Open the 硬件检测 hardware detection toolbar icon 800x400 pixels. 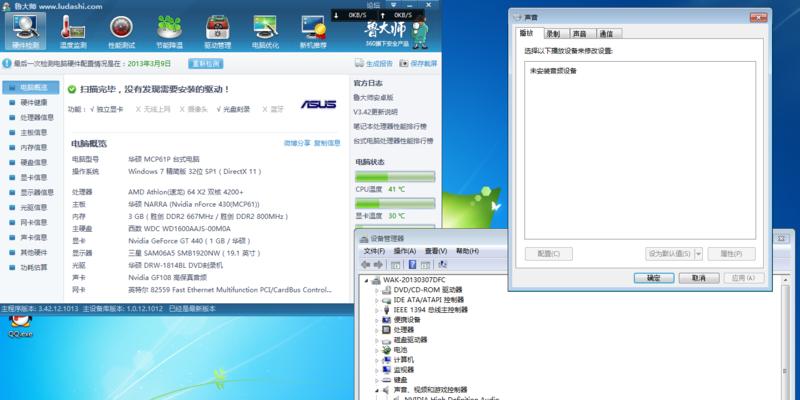(26, 32)
